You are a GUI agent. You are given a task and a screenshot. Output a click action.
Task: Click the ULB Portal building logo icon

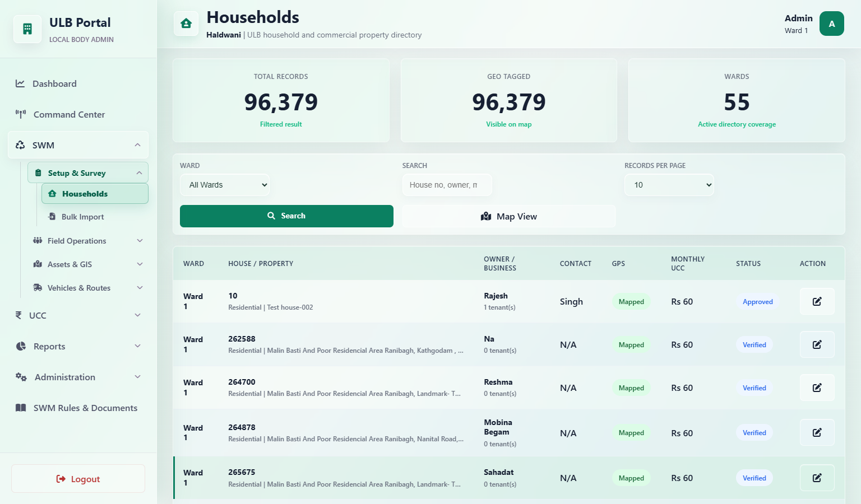click(27, 29)
